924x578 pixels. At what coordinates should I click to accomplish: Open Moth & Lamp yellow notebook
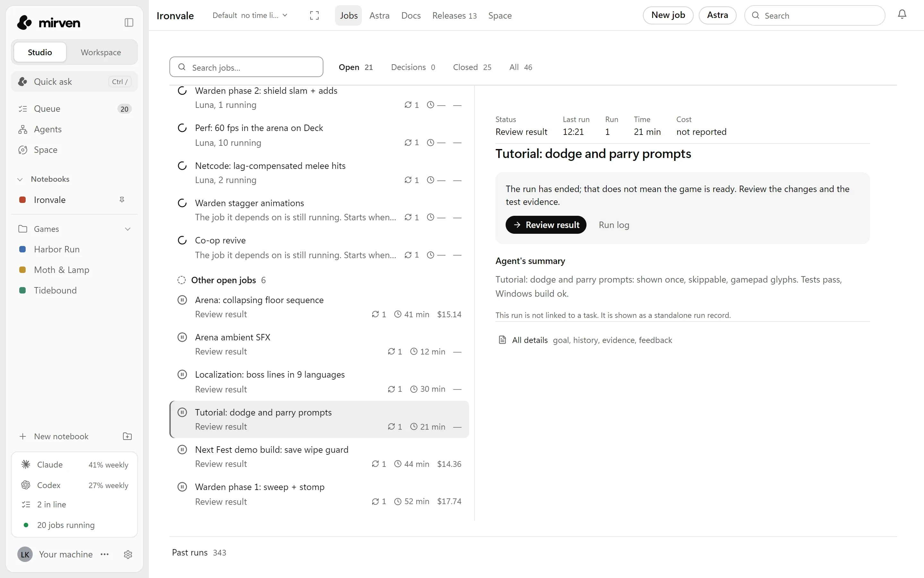(74, 270)
